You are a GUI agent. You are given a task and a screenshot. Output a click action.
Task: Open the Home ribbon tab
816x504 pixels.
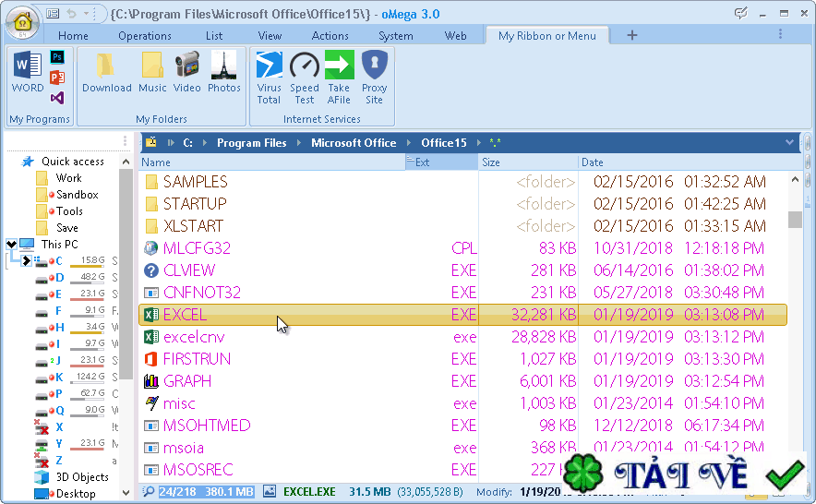click(73, 36)
